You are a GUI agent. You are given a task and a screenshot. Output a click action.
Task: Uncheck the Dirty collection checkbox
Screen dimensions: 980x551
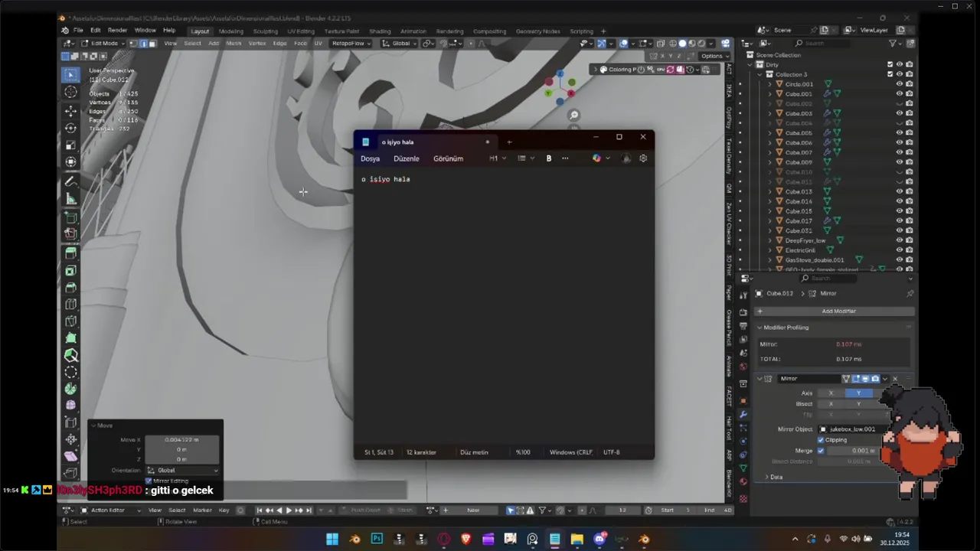pyautogui.click(x=890, y=64)
